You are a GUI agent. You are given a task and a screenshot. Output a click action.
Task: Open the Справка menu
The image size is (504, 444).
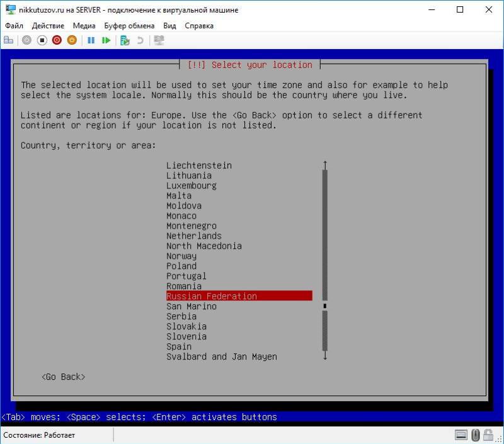199,26
